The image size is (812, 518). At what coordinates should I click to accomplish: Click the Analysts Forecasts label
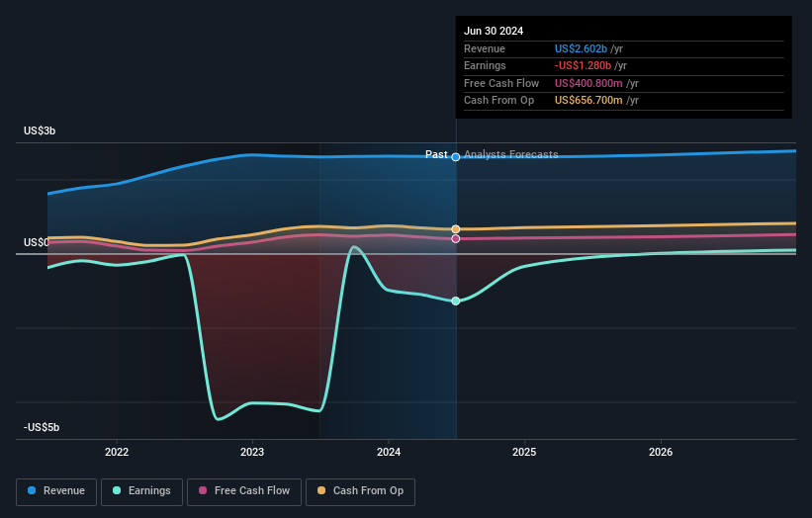point(511,154)
